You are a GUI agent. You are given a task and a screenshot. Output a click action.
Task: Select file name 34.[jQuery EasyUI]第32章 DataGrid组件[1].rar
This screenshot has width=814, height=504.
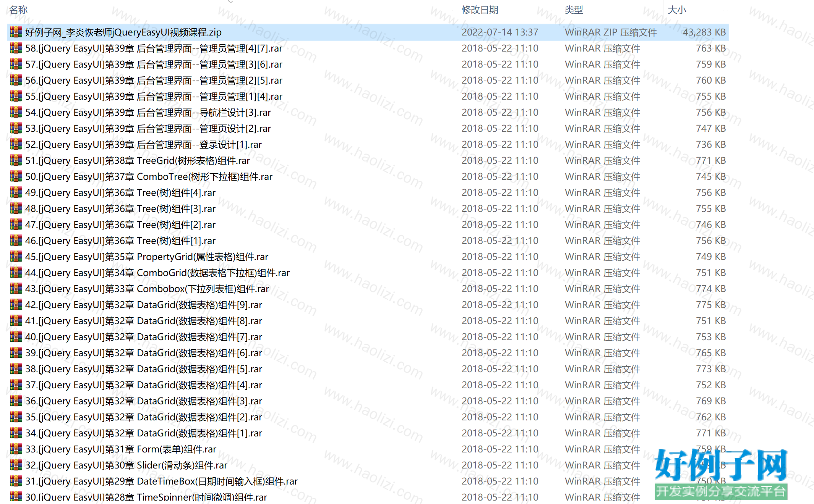point(144,433)
